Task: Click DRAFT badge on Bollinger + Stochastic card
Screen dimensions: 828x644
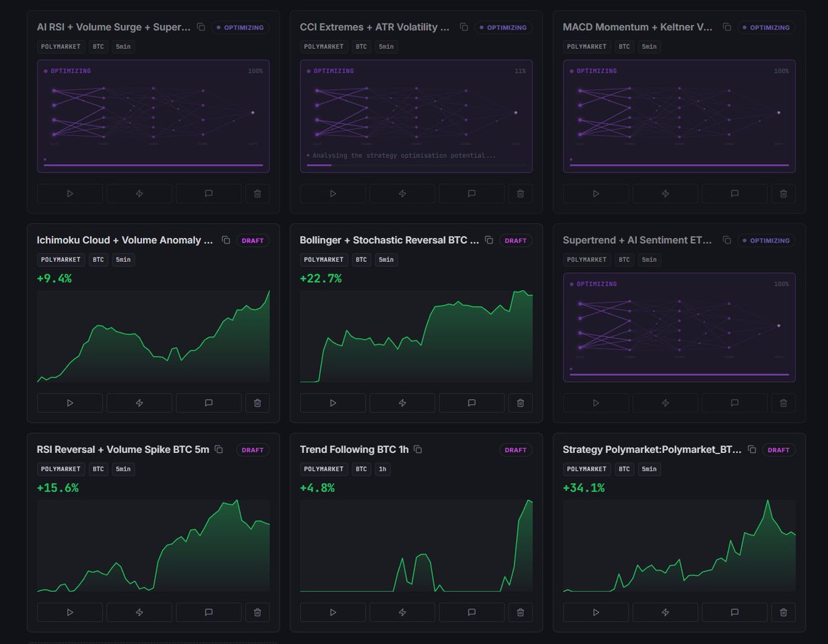Action: (515, 241)
